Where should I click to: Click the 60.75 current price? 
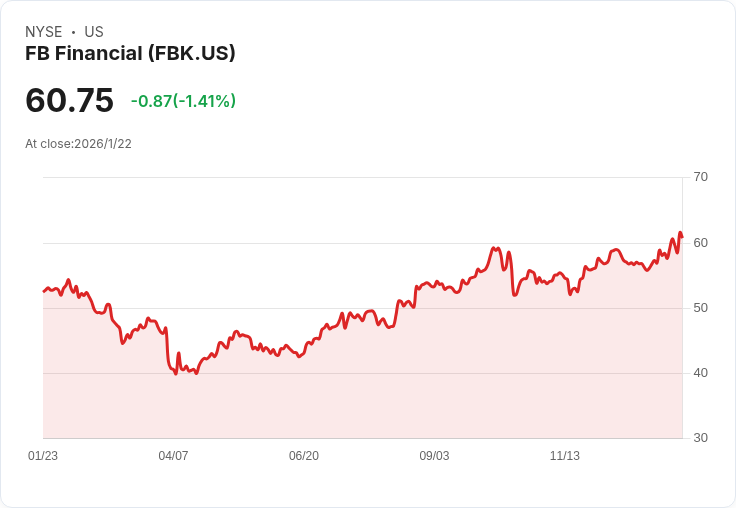pos(69,101)
